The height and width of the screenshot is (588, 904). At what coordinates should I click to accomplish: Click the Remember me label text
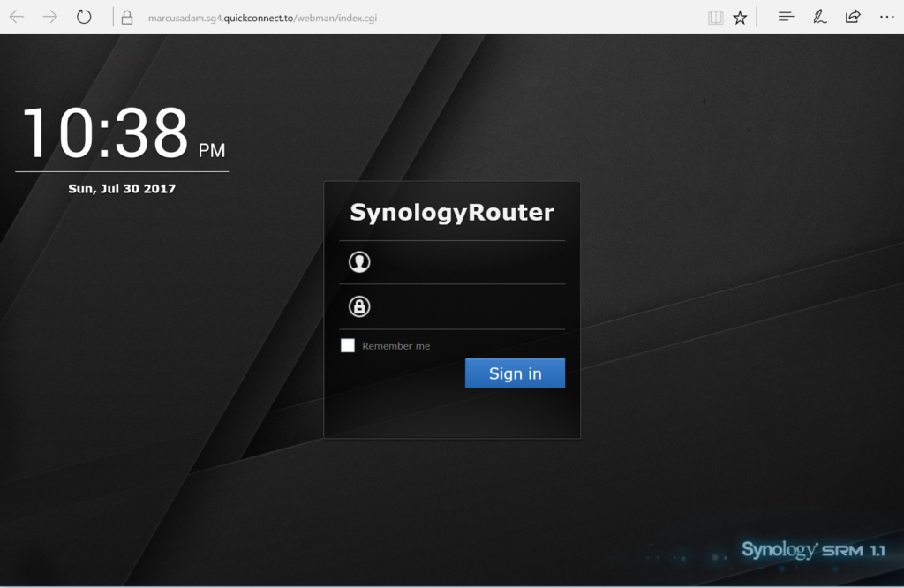pos(396,346)
